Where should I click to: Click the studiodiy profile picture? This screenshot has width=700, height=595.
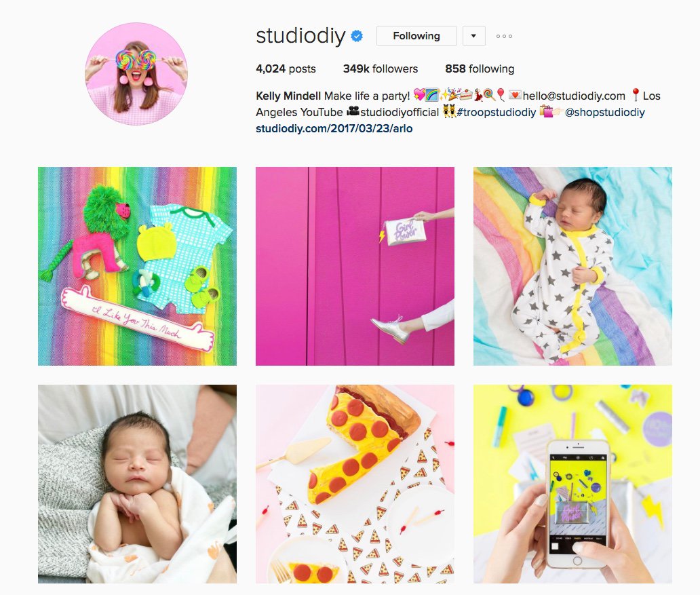click(x=136, y=74)
